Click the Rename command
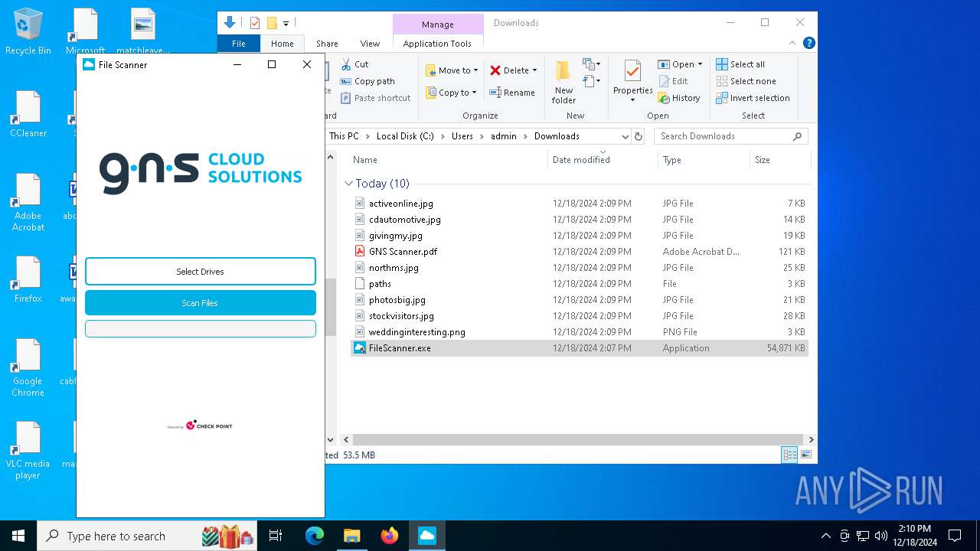Image resolution: width=980 pixels, height=551 pixels. (513, 93)
